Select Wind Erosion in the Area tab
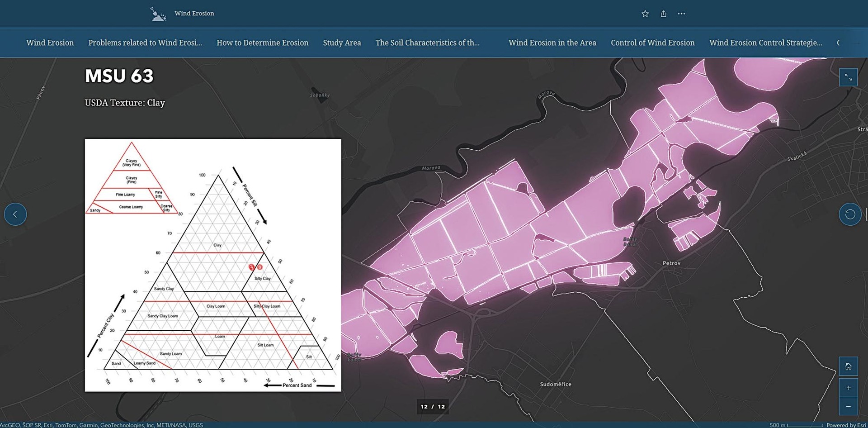Viewport: 868px width, 428px height. pyautogui.click(x=552, y=43)
